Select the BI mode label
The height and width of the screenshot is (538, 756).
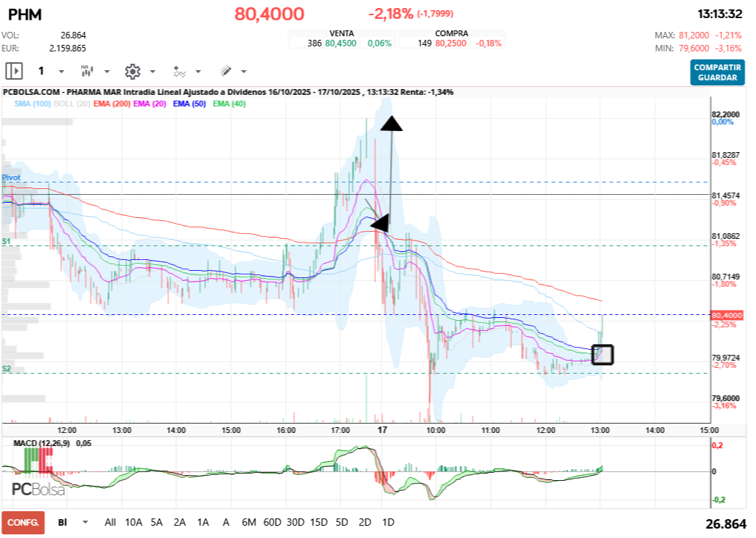[62, 522]
